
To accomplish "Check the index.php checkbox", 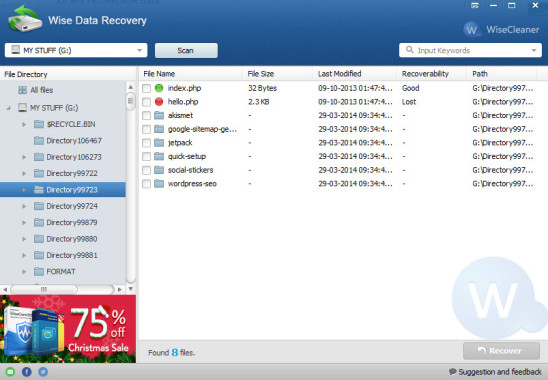I will coord(146,88).
